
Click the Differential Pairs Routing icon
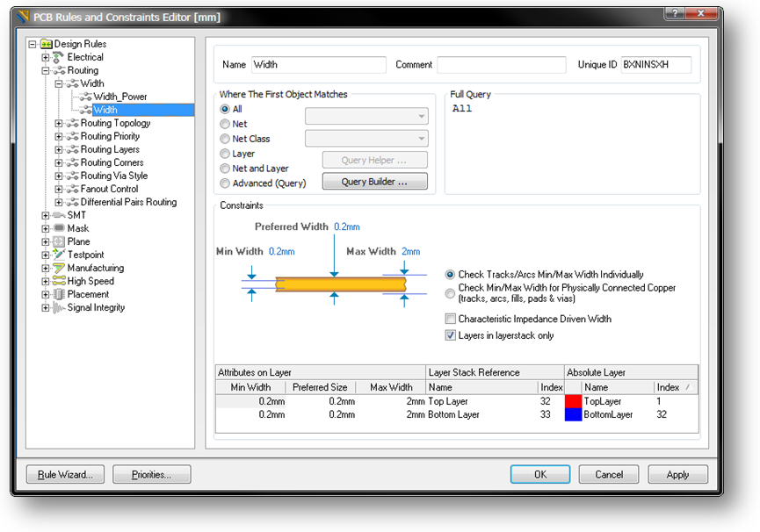click(72, 202)
